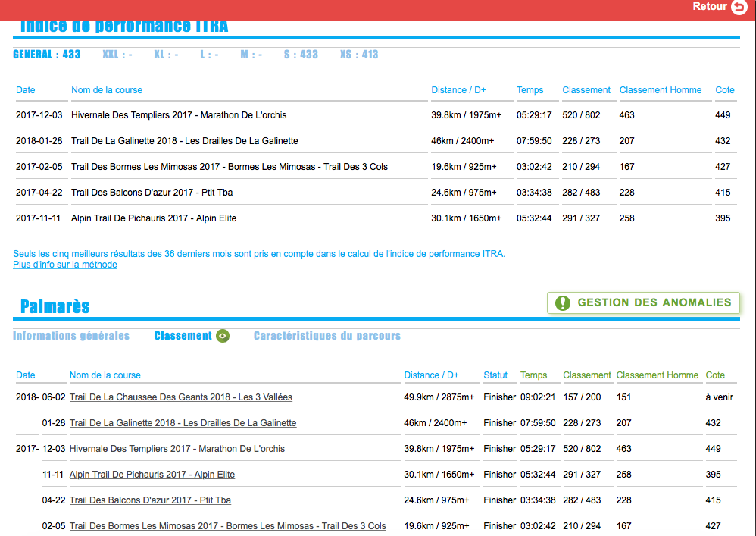Screen dimensions: 756x536
Task: Select the GENERAL : 433 index tab
Action: click(46, 55)
